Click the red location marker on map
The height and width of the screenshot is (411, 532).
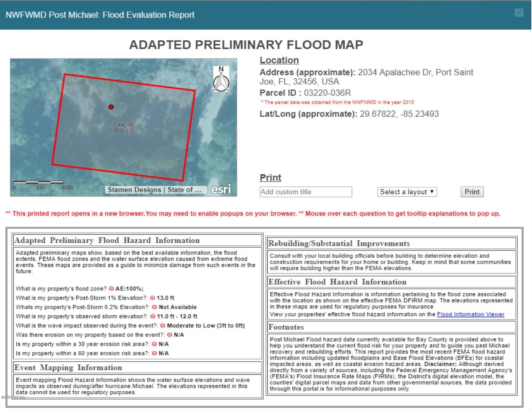click(111, 107)
